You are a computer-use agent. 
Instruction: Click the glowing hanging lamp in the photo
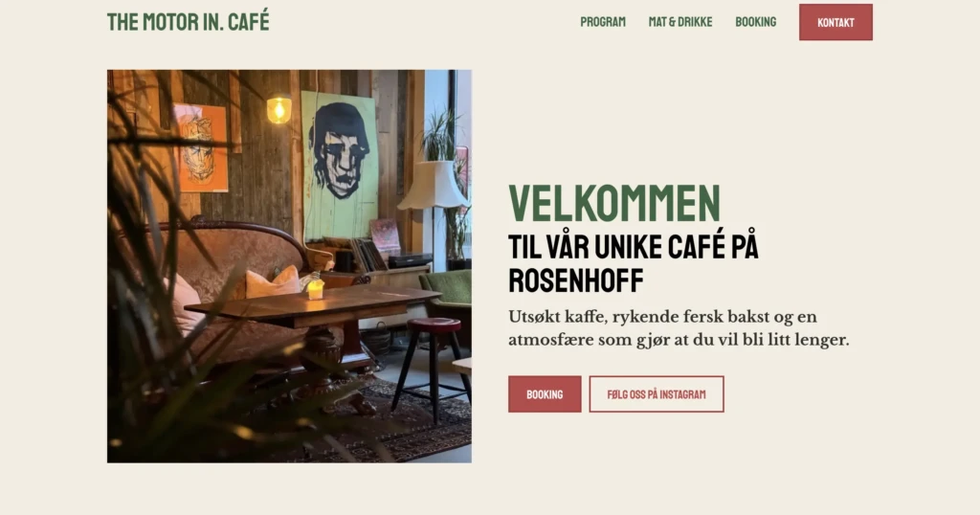(278, 109)
